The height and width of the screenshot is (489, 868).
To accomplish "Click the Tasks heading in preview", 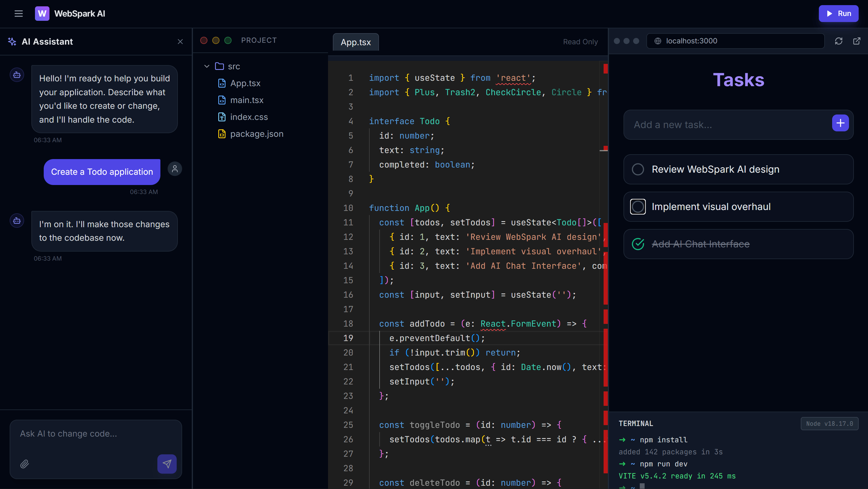I will [739, 80].
